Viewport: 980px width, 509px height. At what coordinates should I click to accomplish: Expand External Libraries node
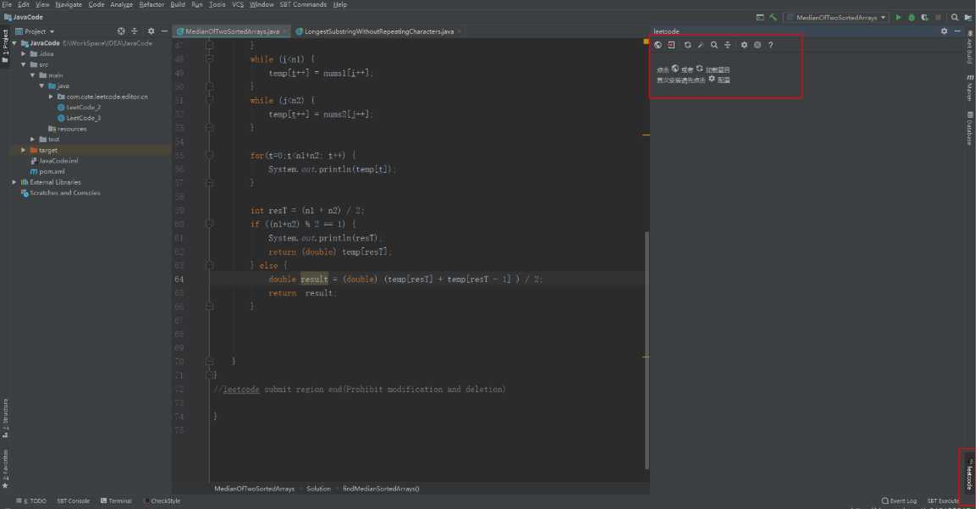pyautogui.click(x=14, y=182)
